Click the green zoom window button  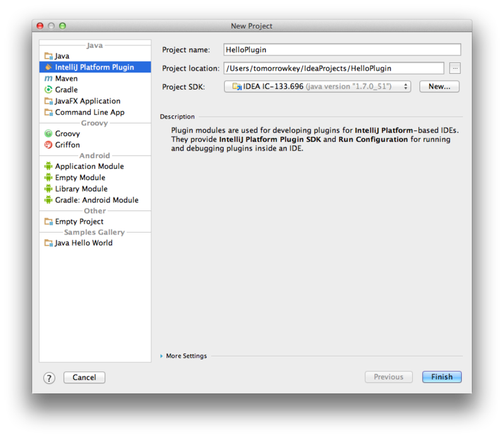pos(62,26)
